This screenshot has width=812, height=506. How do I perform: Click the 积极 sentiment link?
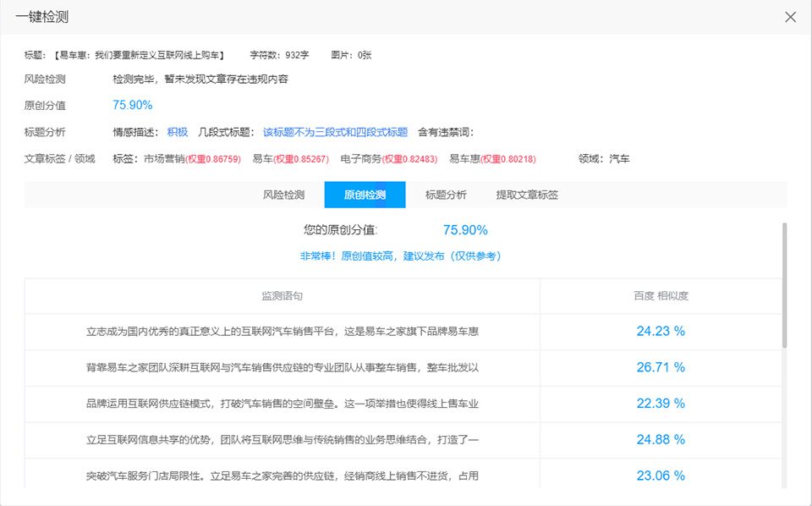tap(177, 132)
